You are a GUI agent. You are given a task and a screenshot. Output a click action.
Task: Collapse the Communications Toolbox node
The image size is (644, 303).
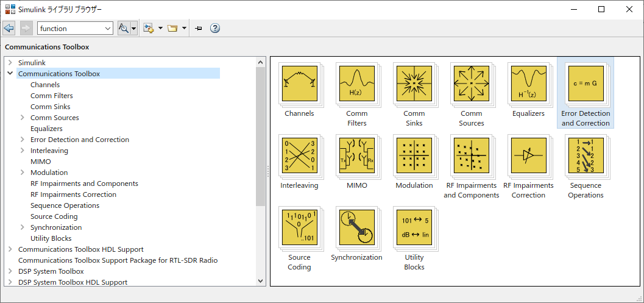point(10,74)
